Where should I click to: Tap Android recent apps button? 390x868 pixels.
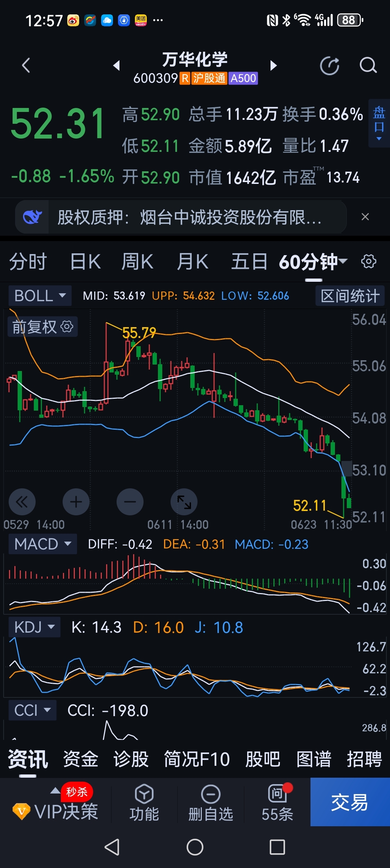click(277, 847)
